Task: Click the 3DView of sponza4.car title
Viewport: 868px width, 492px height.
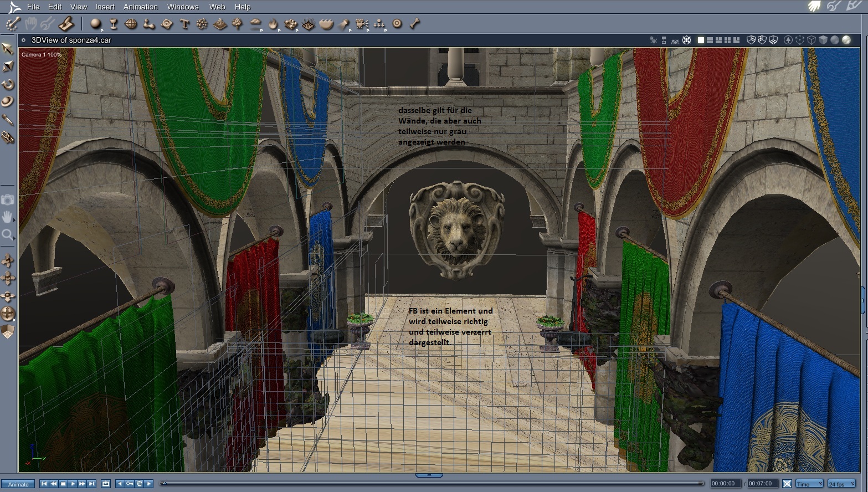Action: (71, 40)
